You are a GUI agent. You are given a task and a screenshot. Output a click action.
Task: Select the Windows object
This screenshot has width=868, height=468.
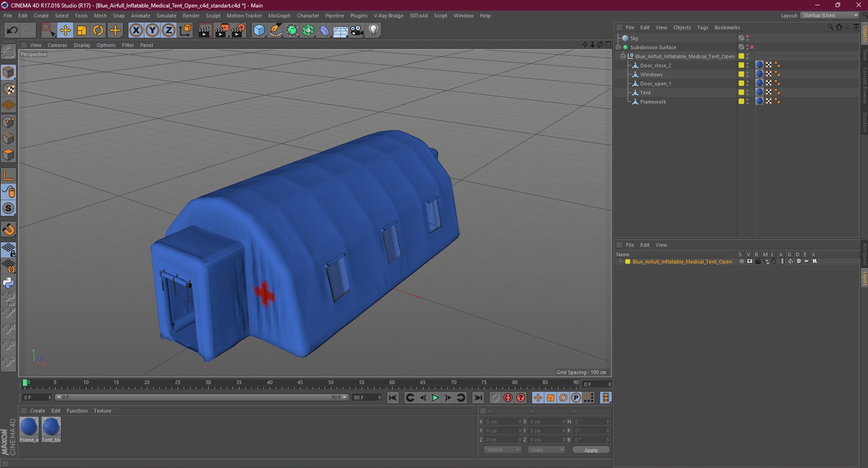651,75
